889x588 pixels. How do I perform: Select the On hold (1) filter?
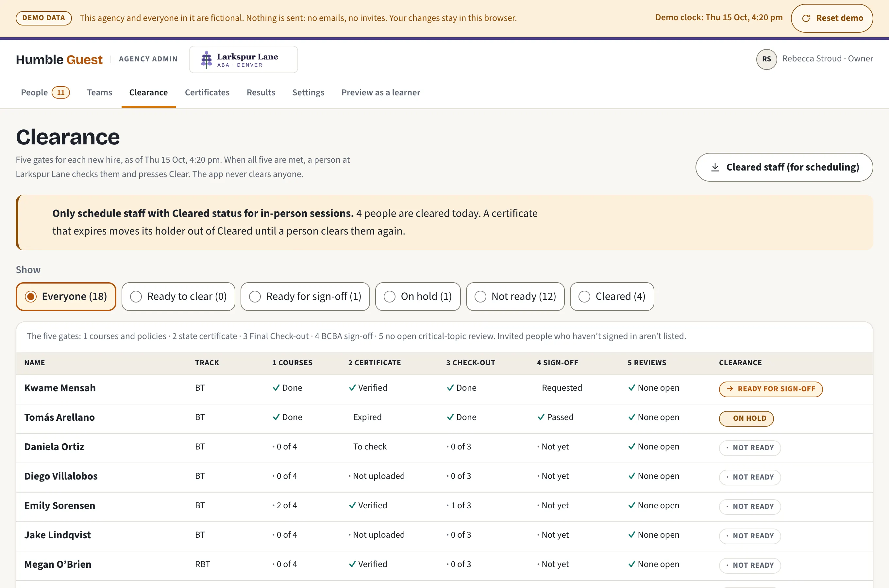(x=418, y=297)
